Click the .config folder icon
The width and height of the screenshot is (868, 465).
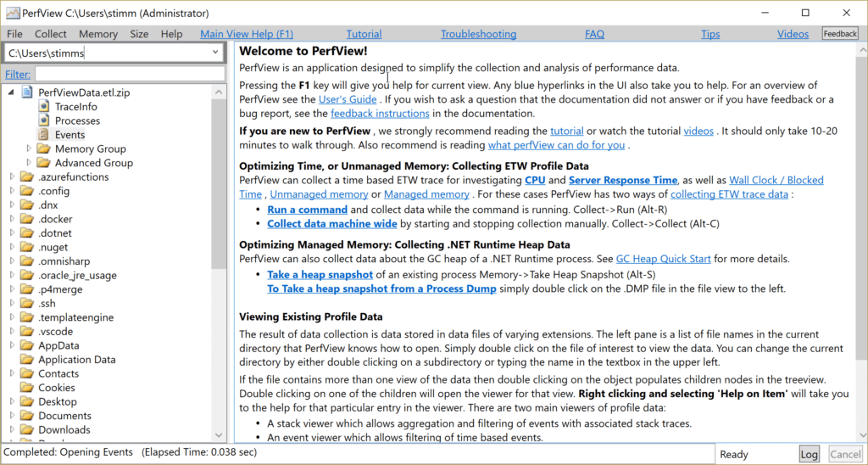[27, 191]
